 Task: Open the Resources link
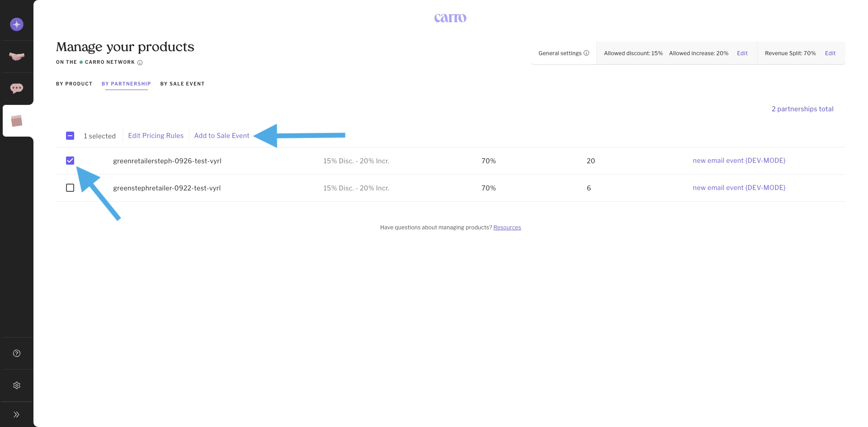click(507, 228)
